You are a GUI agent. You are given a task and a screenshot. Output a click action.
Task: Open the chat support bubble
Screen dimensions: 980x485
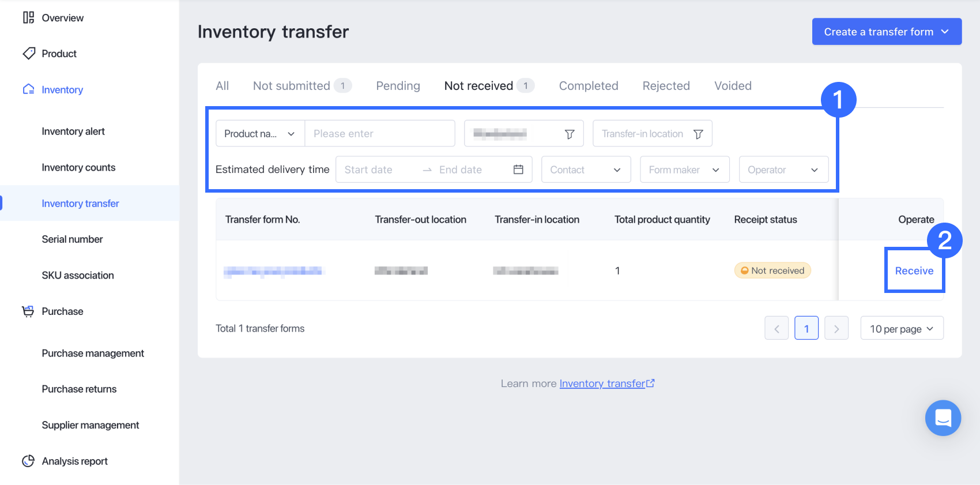click(x=943, y=418)
